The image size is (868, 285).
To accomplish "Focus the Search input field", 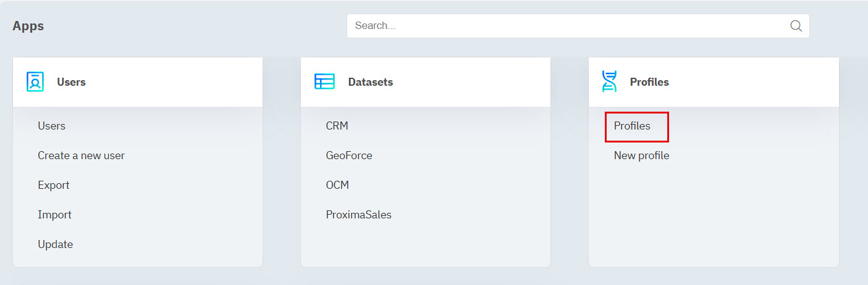I will [x=568, y=26].
